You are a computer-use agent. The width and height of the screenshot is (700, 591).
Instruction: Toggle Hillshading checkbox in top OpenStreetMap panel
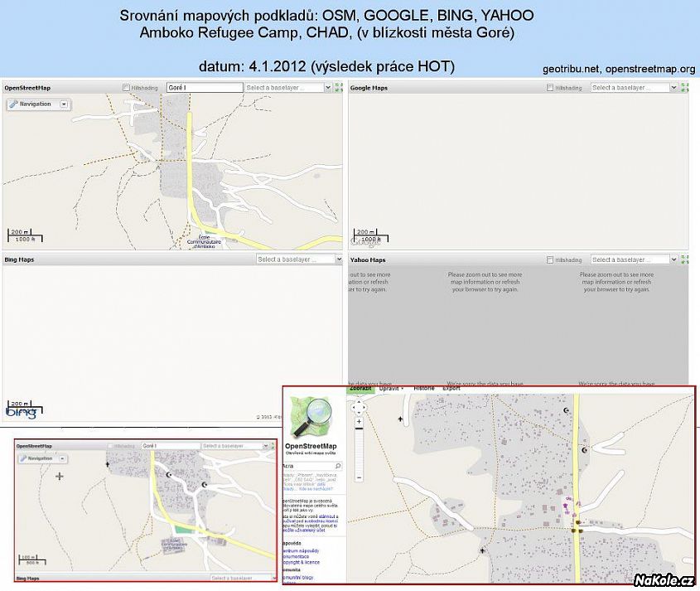(x=126, y=88)
